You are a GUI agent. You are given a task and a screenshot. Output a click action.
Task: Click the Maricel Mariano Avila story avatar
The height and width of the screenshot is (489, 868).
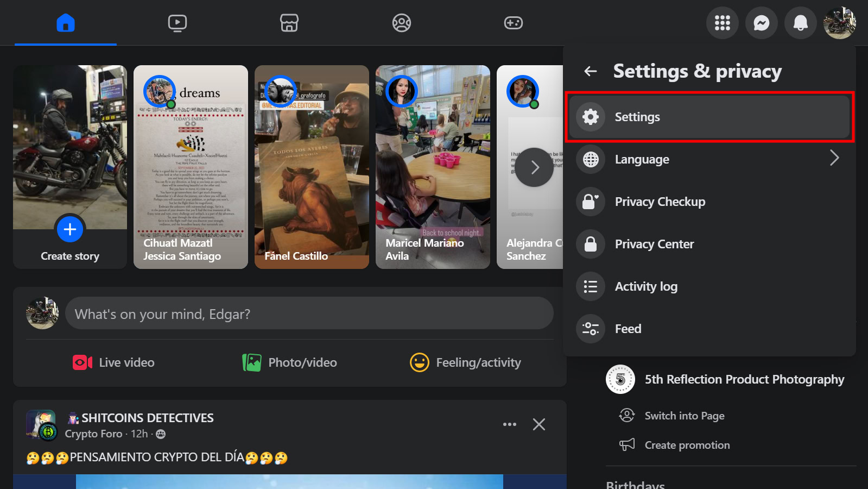point(402,91)
